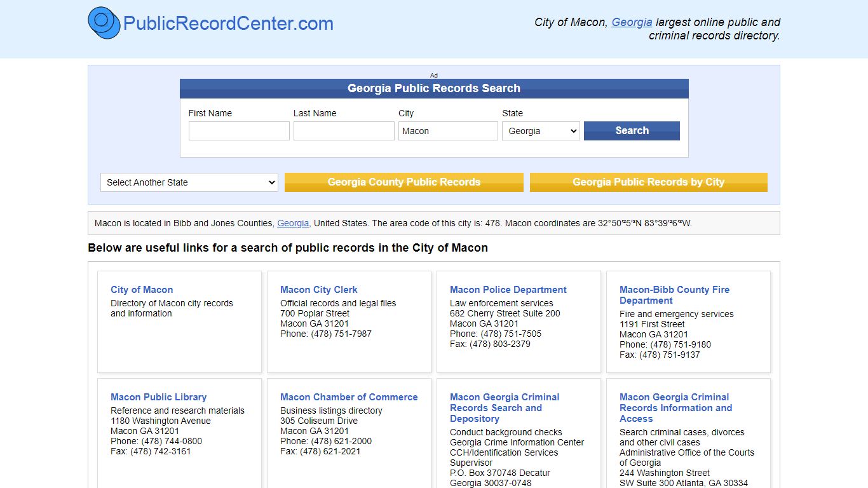Screen dimensions: 868x488
Task: Click text 'Directory of Macon city records'
Action: (172, 303)
